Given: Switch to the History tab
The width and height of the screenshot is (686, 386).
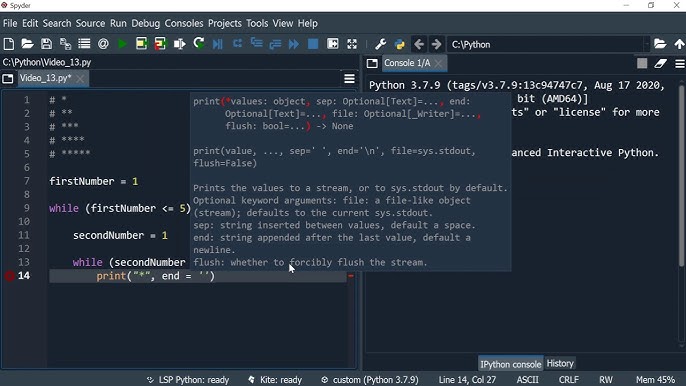Looking at the screenshot, I should click(x=560, y=364).
